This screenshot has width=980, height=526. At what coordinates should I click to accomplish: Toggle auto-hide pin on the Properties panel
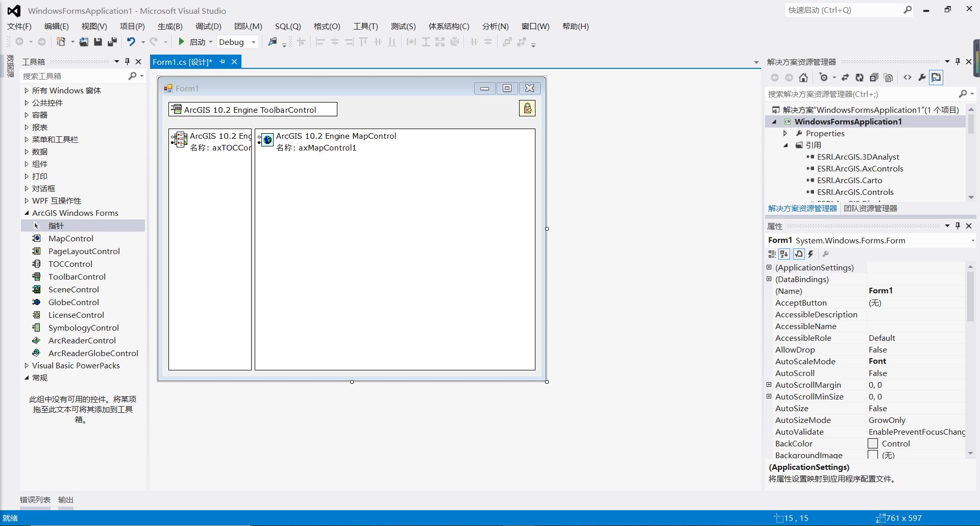click(958, 226)
